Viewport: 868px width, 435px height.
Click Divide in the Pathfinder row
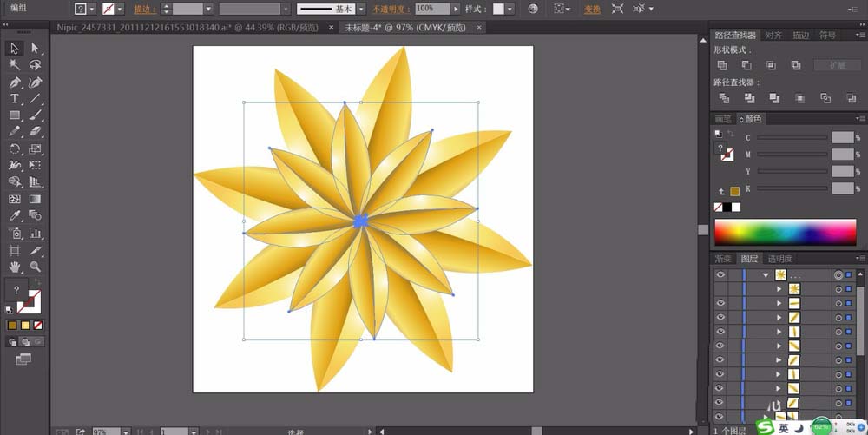[x=724, y=98]
